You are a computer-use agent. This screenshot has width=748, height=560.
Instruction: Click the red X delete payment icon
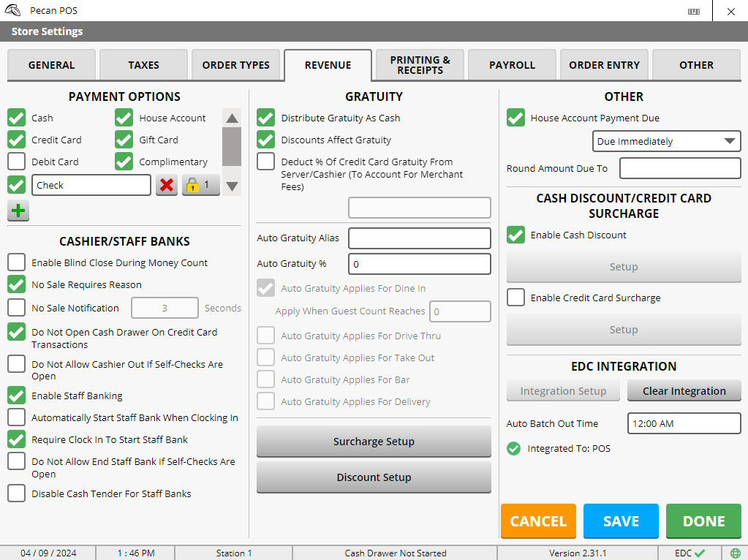[x=167, y=185]
